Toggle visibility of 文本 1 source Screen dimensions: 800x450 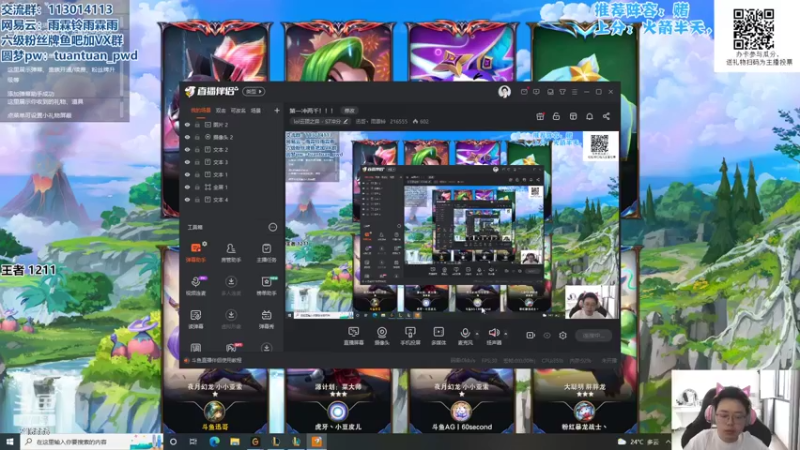coord(187,174)
